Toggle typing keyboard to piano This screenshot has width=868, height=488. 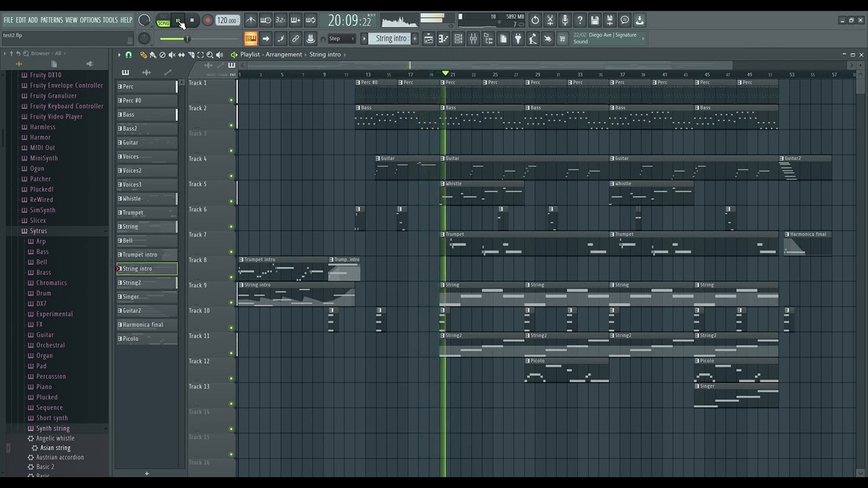click(x=251, y=39)
